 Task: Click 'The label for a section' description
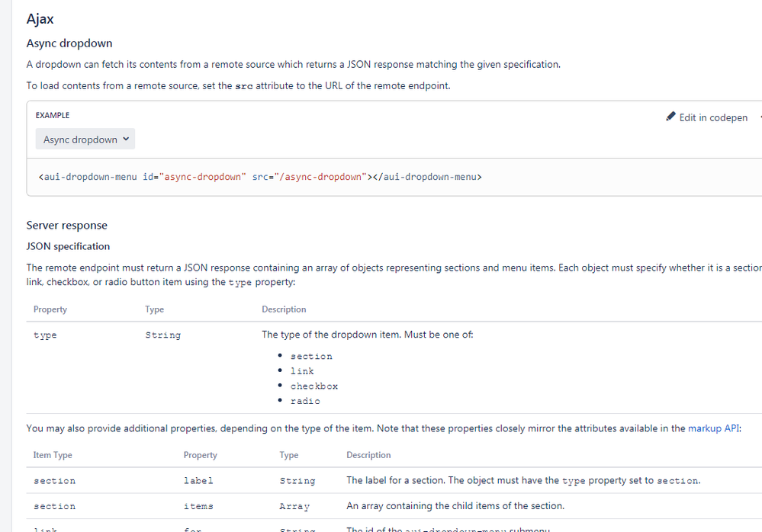[523, 480]
